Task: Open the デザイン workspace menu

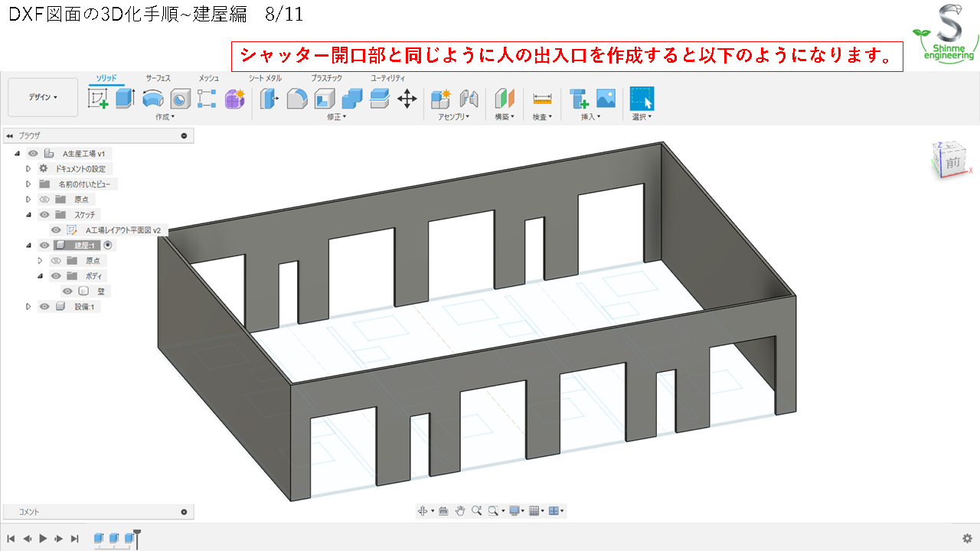Action: click(42, 96)
